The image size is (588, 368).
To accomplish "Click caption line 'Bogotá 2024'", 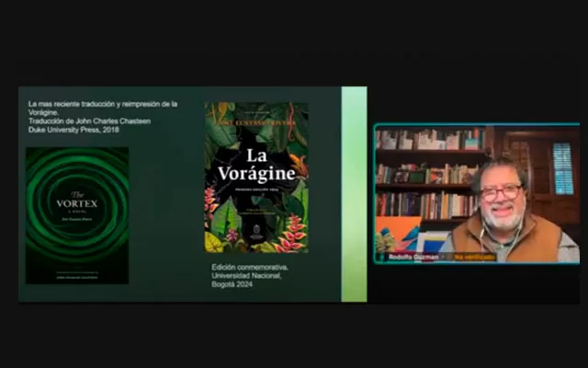I will (x=232, y=284).
